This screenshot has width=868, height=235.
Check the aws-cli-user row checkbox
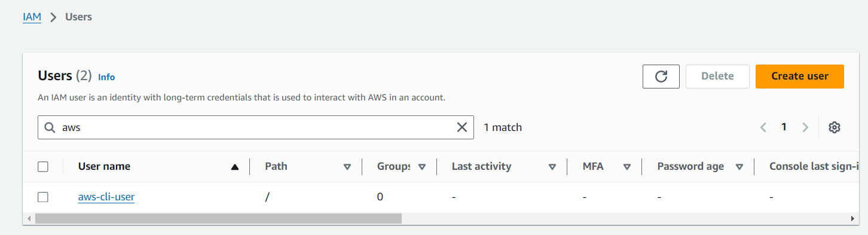click(x=43, y=197)
